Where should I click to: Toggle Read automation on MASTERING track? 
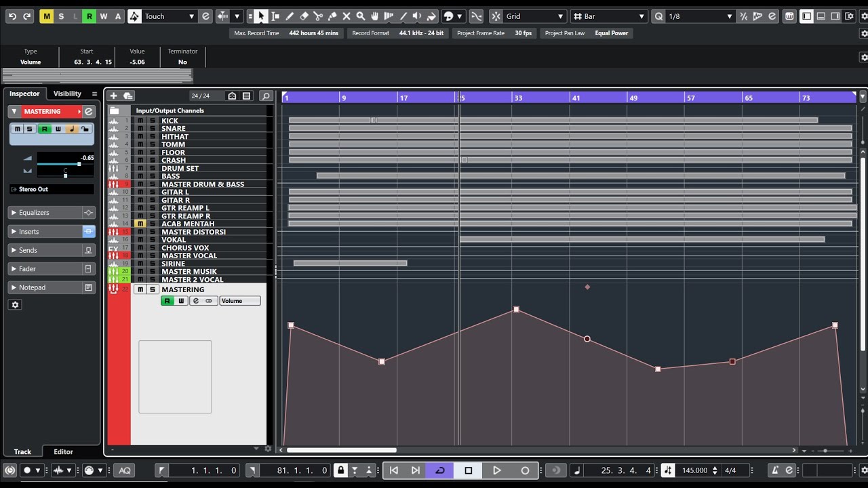[x=167, y=301]
